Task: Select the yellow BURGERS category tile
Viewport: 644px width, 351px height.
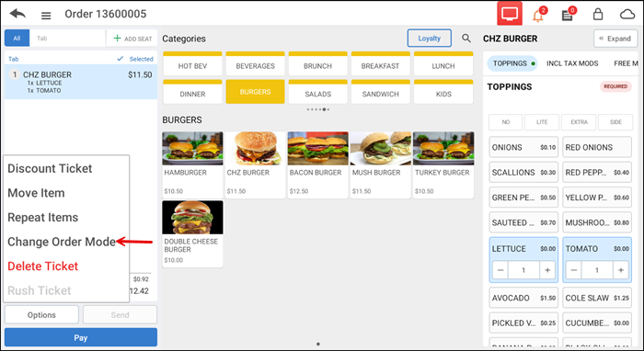Action: click(255, 92)
